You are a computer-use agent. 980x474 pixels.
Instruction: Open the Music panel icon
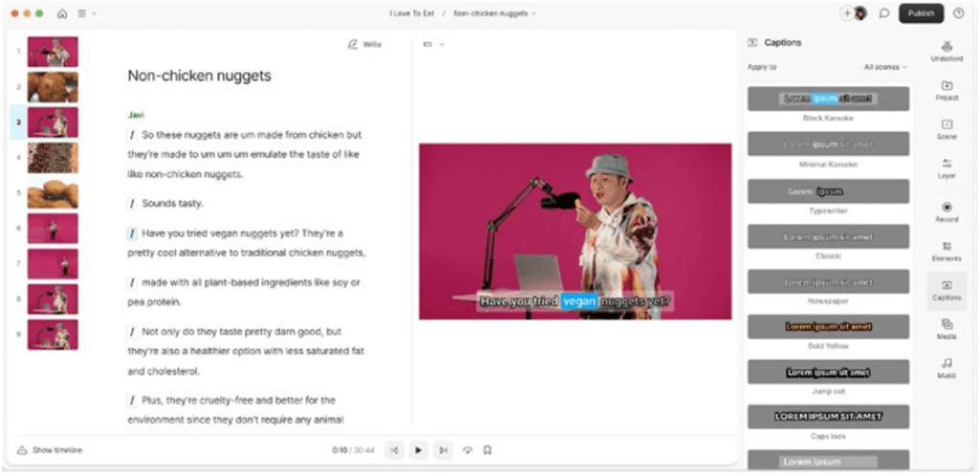click(947, 369)
